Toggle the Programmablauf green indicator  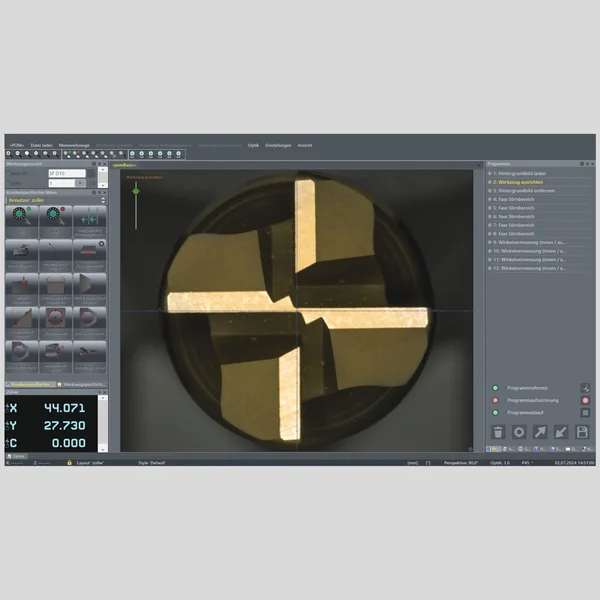[x=494, y=412]
